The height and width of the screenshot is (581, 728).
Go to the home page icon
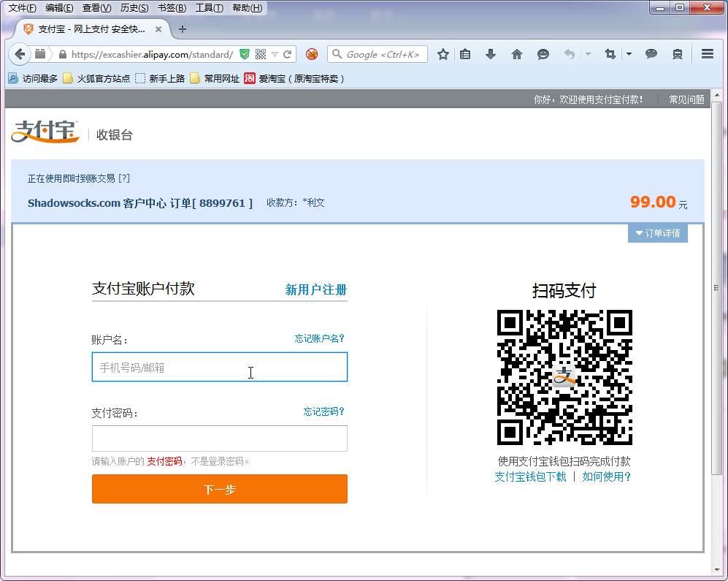point(517,54)
